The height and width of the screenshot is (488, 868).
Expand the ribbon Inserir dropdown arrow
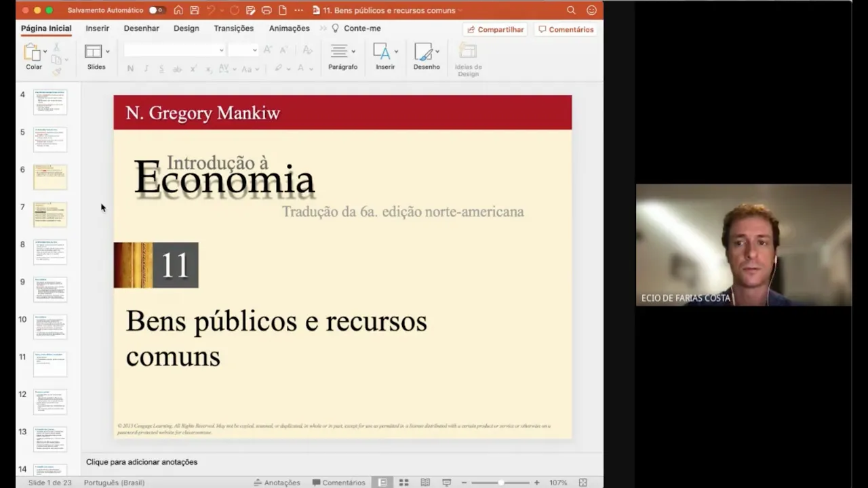coord(396,52)
